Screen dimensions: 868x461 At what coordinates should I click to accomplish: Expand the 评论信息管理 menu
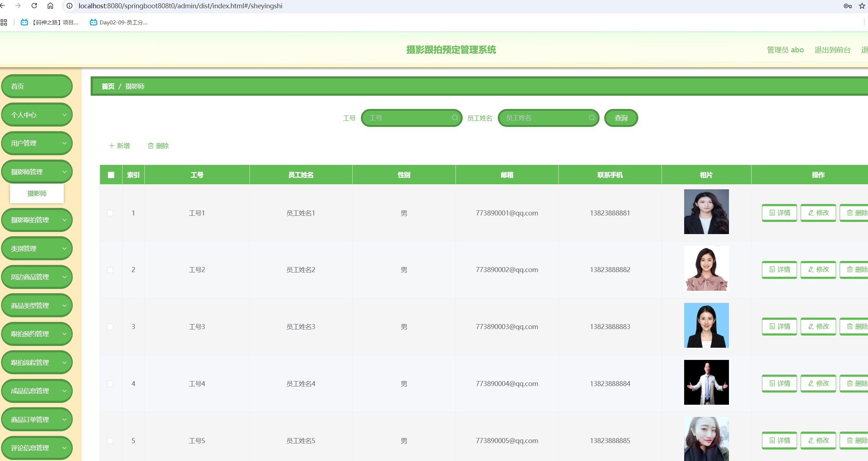click(x=37, y=448)
